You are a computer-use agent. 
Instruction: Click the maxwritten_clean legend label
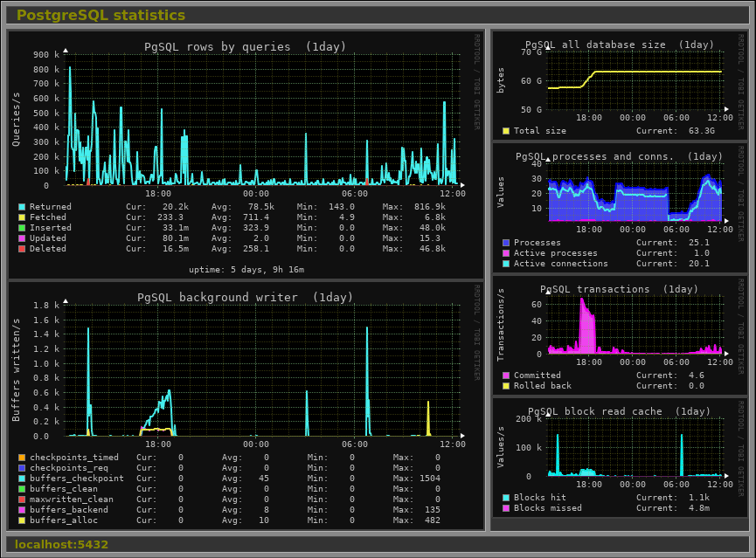coord(72,499)
